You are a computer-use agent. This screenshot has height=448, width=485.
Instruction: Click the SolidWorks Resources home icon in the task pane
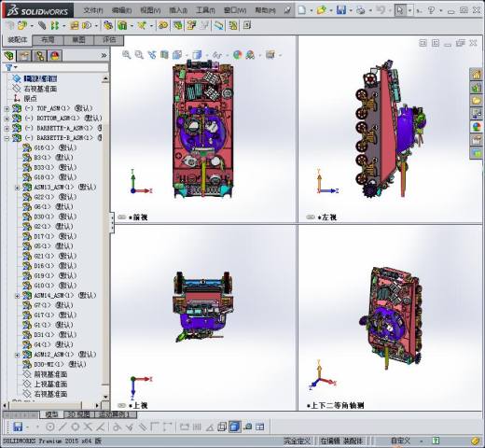click(477, 75)
